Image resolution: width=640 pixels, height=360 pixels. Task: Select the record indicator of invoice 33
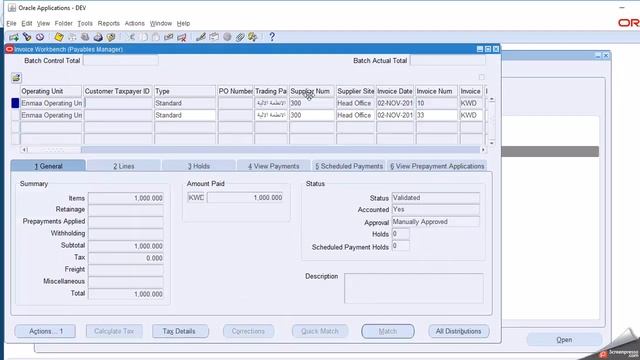[x=15, y=116]
